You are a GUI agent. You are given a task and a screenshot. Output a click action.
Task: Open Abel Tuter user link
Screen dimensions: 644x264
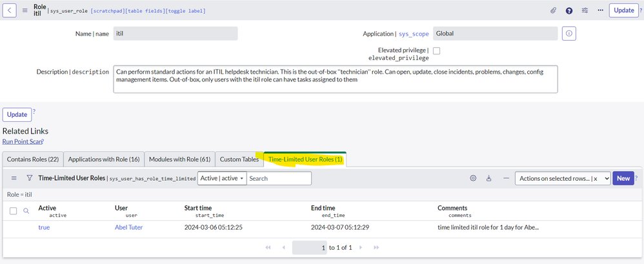[x=128, y=227]
